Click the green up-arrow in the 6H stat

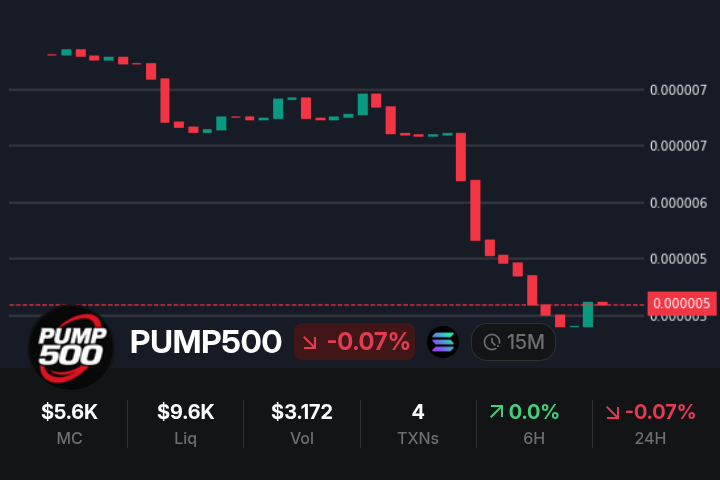click(x=496, y=412)
